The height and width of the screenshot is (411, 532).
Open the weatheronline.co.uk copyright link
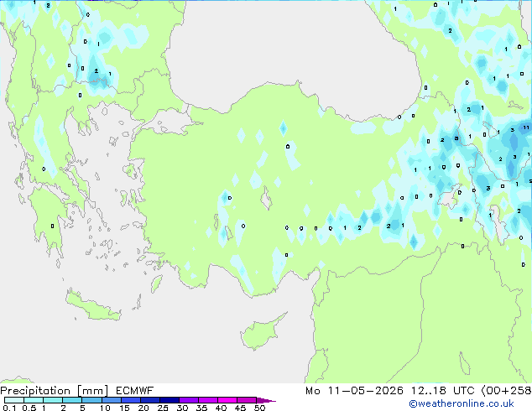click(x=461, y=403)
